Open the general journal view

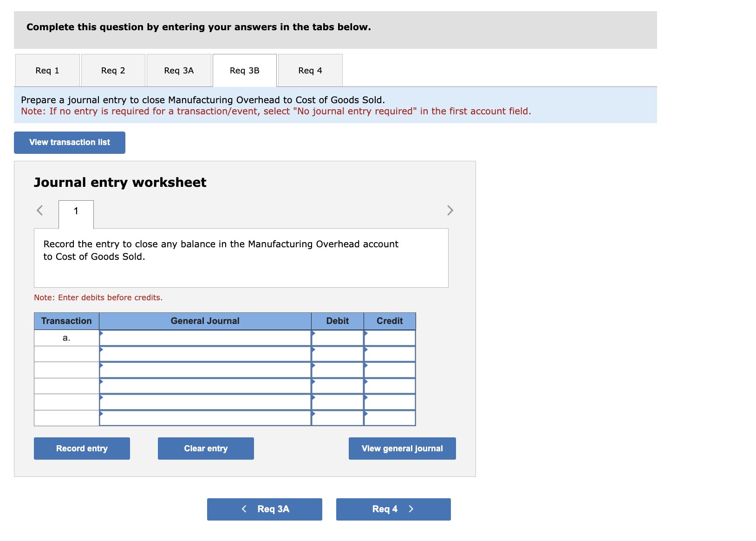[x=402, y=448]
